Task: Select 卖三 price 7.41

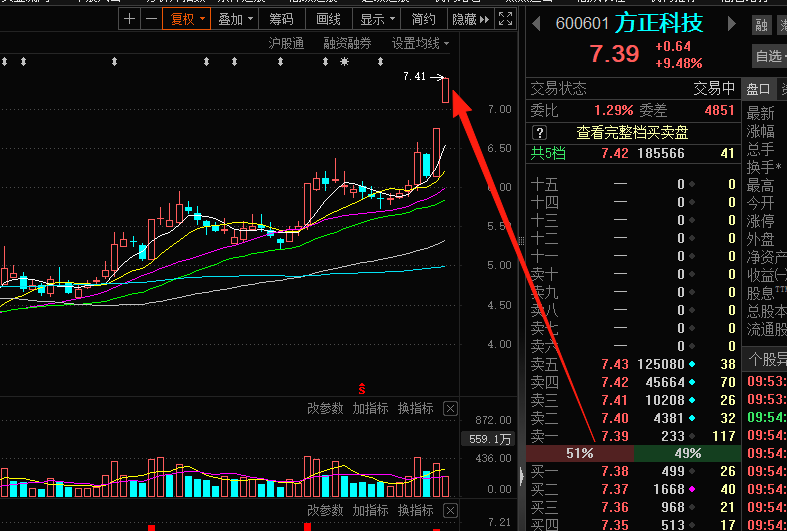Action: (615, 401)
